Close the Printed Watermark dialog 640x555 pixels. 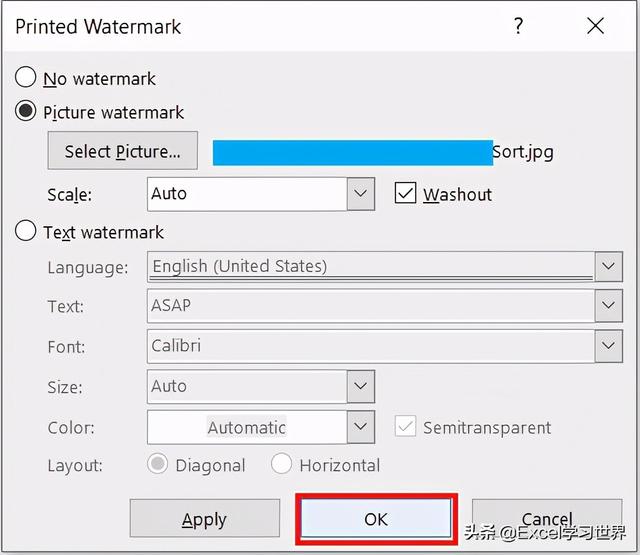pos(596,27)
